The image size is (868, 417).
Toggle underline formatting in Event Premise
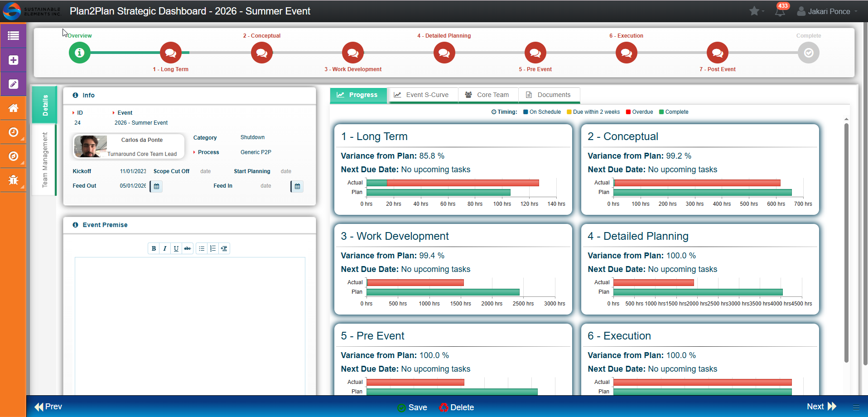pos(176,248)
